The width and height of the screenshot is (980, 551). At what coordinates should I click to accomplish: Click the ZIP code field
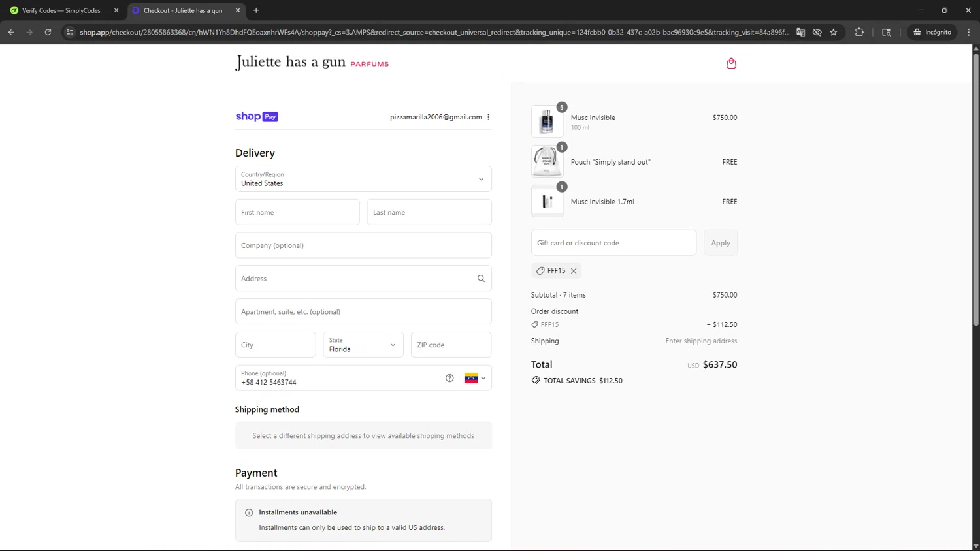pyautogui.click(x=451, y=345)
